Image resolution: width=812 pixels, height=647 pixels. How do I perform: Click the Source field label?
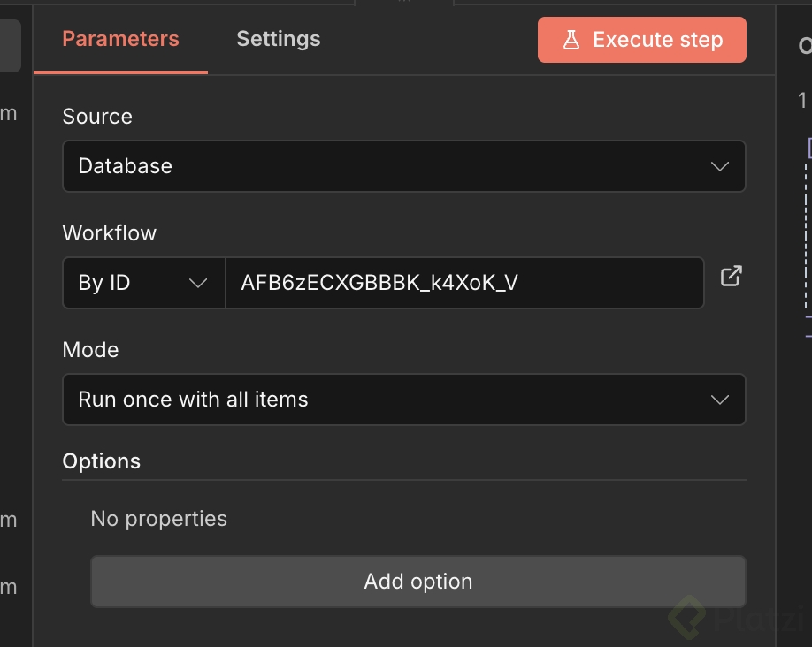[97, 117]
